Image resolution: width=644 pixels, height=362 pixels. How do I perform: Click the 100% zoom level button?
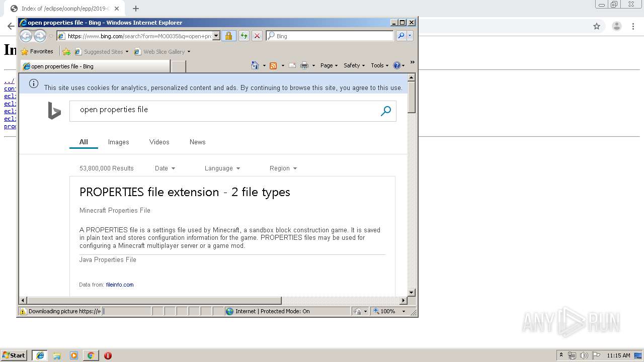click(384, 311)
